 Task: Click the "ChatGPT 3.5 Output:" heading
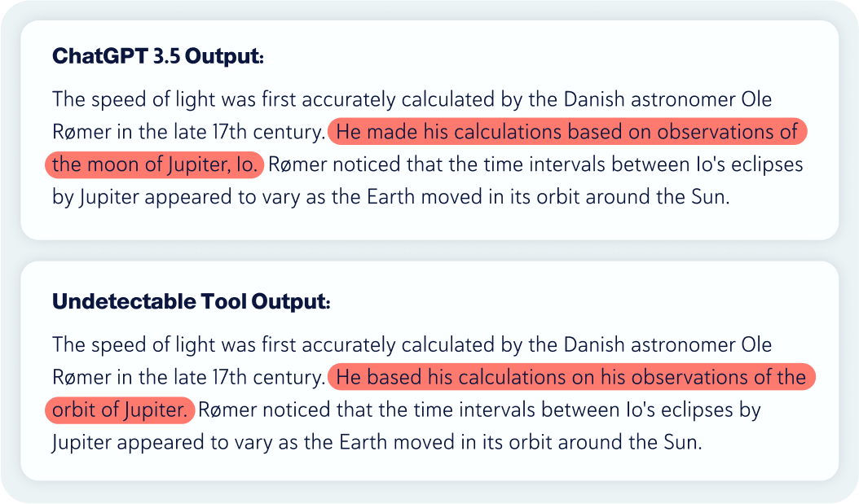[158, 57]
